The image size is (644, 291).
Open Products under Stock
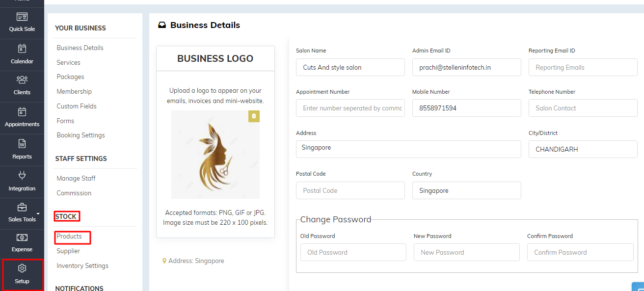click(69, 237)
